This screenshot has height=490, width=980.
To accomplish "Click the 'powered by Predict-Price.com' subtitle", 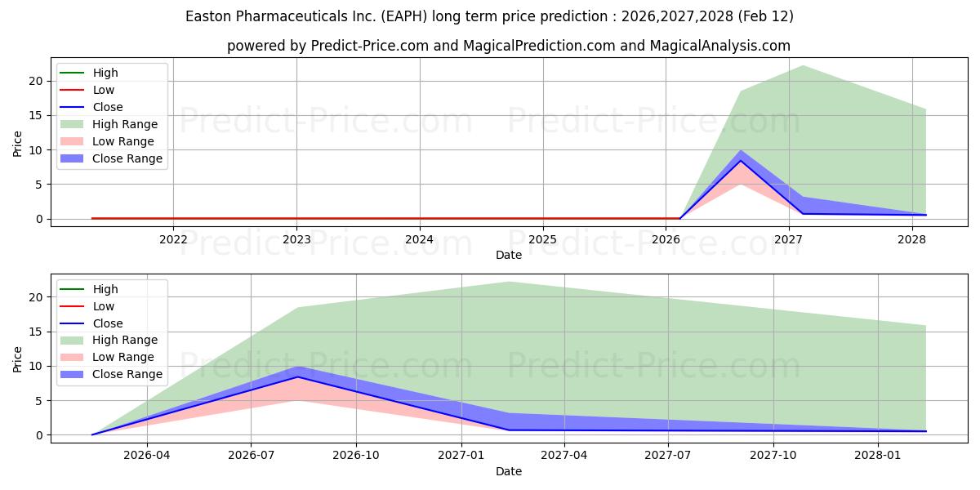I will click(508, 46).
